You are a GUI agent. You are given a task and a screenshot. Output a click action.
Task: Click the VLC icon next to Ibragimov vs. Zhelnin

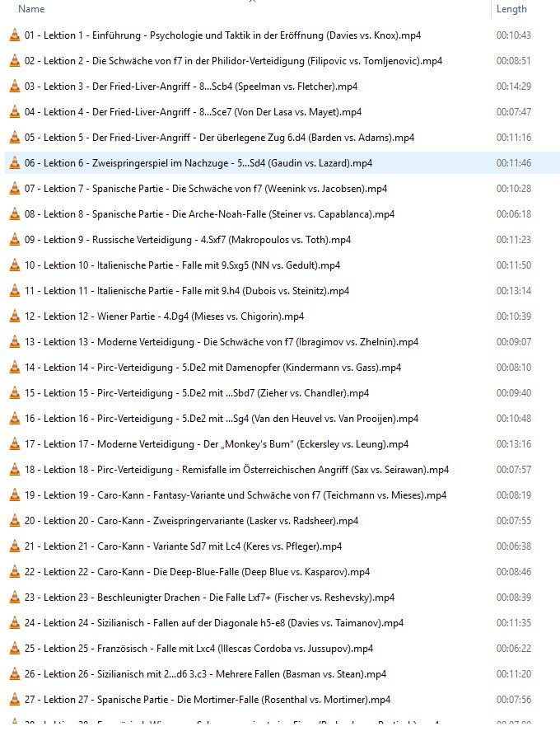(15, 342)
